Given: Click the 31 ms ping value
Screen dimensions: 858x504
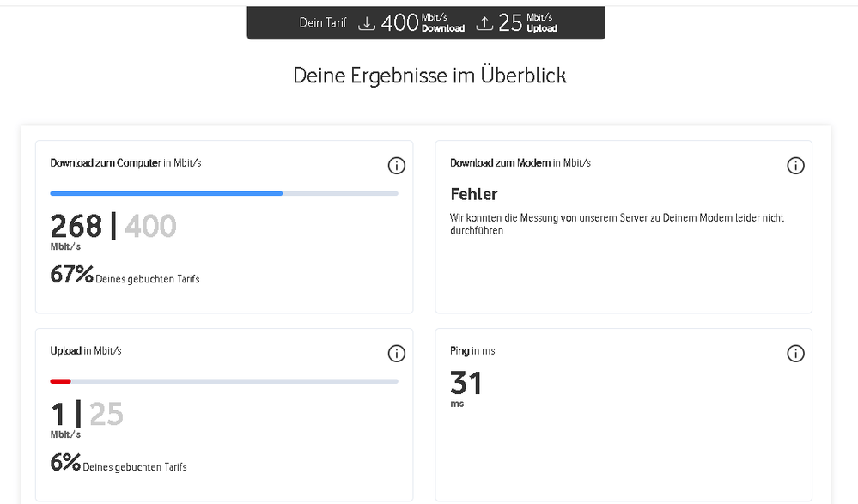Looking at the screenshot, I should click(466, 383).
